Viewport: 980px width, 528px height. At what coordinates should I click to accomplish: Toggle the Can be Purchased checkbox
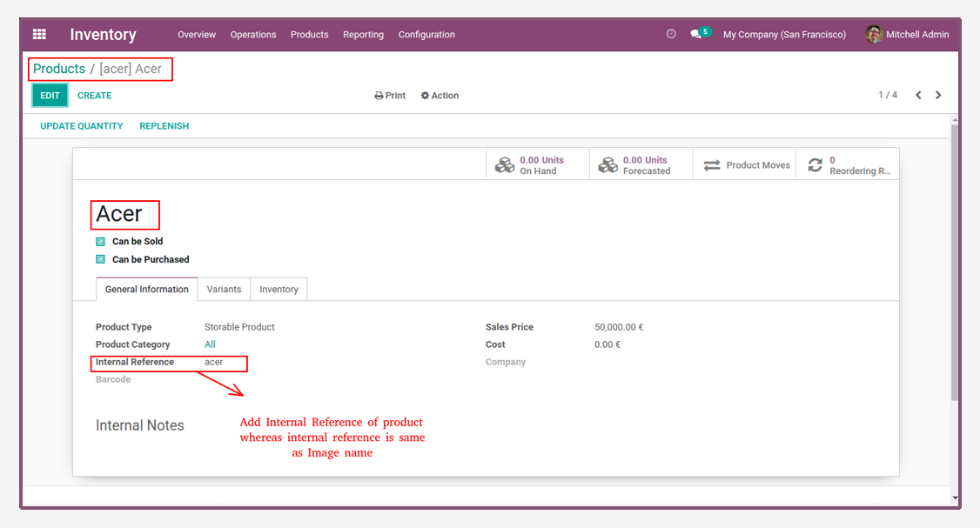[x=100, y=259]
